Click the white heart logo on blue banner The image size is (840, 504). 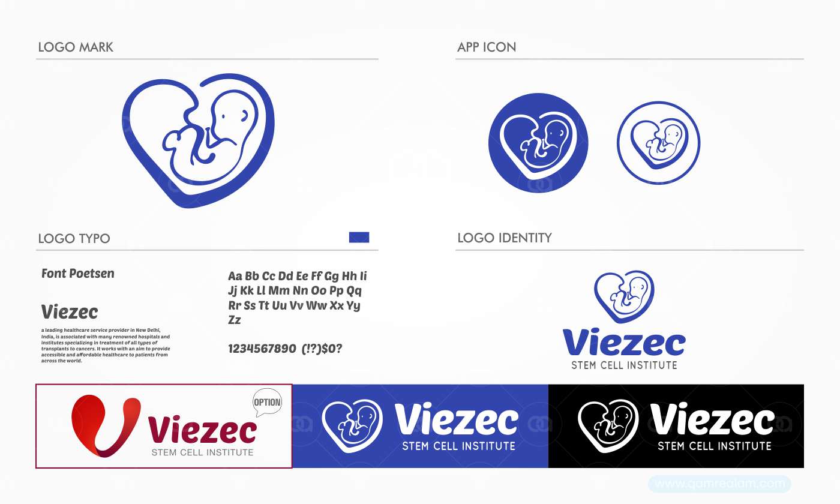click(x=353, y=426)
